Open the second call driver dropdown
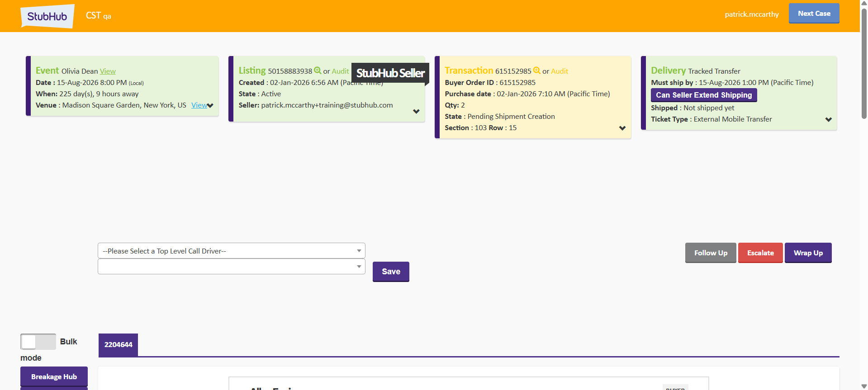The image size is (868, 390). pyautogui.click(x=231, y=267)
